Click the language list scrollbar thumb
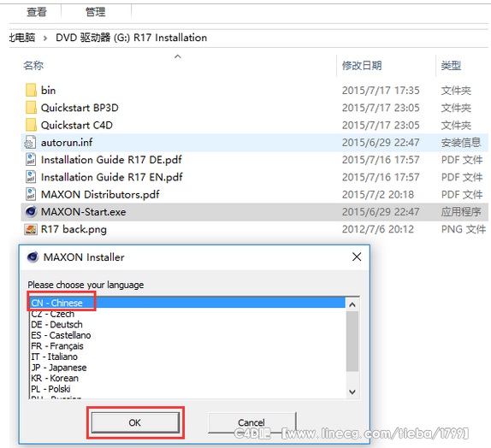Image resolution: width=491 pixels, height=448 pixels. [x=352, y=341]
